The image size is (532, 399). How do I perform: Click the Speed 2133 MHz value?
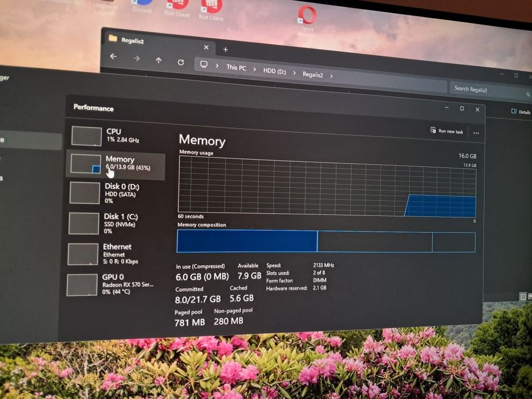pos(324,265)
